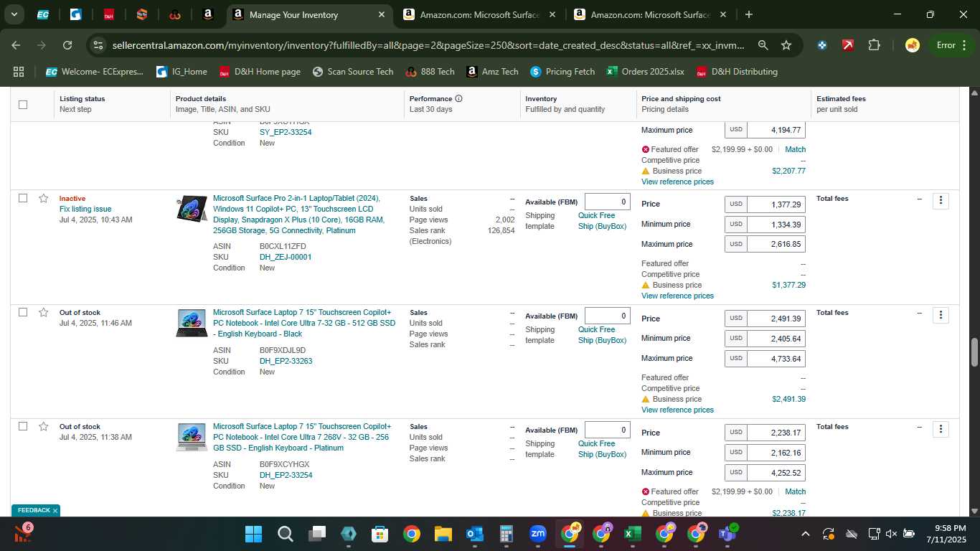
Task: Open the Scan Source Tech bookmark
Action: click(352, 72)
